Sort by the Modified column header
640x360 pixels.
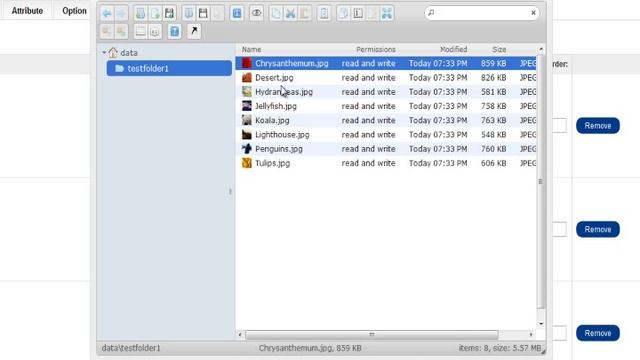point(453,49)
